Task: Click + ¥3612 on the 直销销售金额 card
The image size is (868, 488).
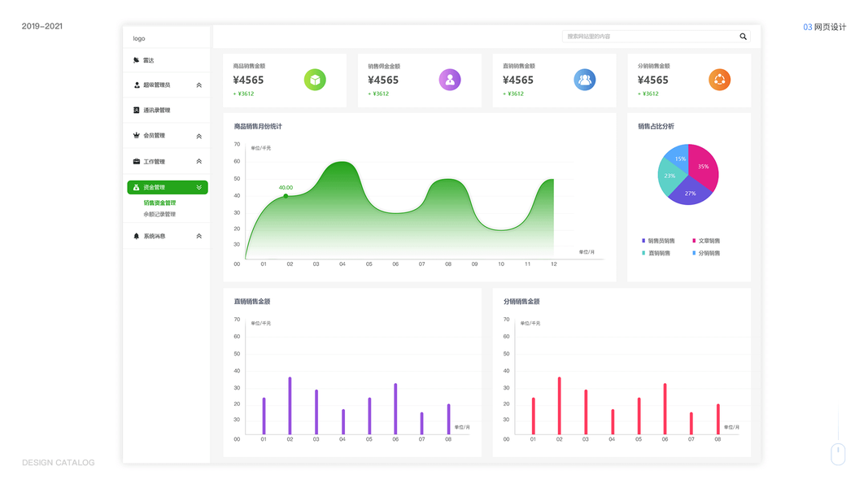Action: click(513, 94)
